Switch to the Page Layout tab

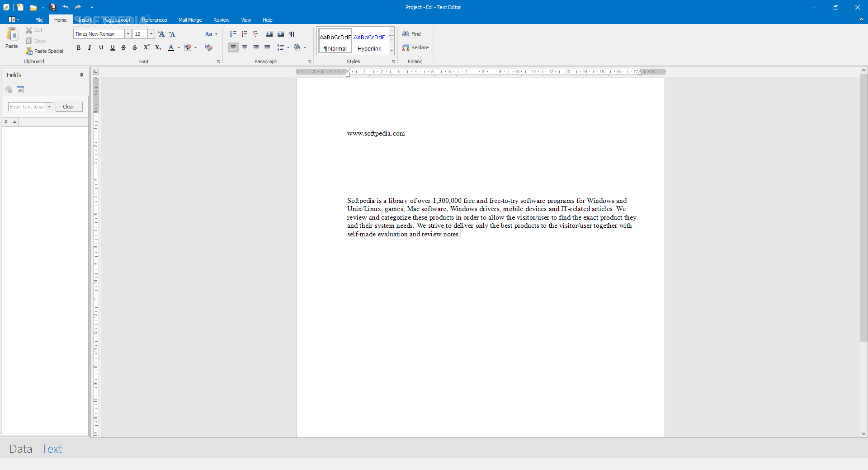117,20
